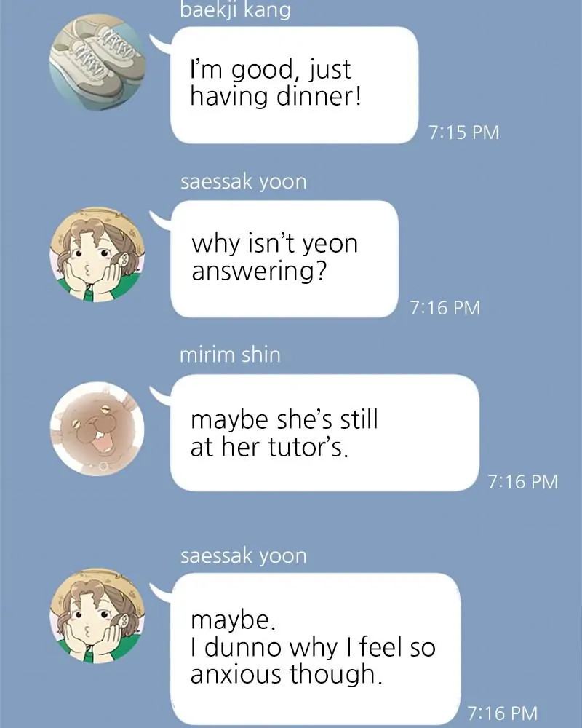Tap the bubble tail of mirim shin's message
Viewport: 582px width, 728px height.
point(160,395)
